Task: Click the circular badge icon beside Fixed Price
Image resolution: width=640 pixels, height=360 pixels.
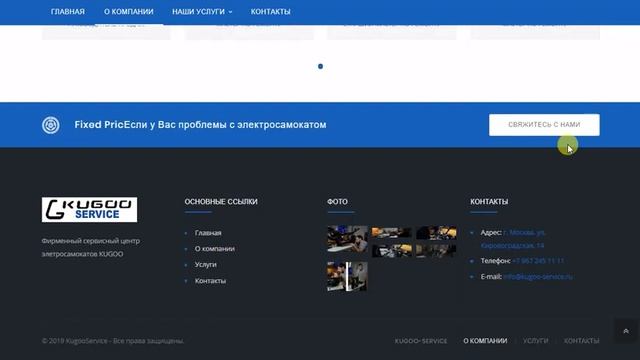Action: (x=51, y=125)
